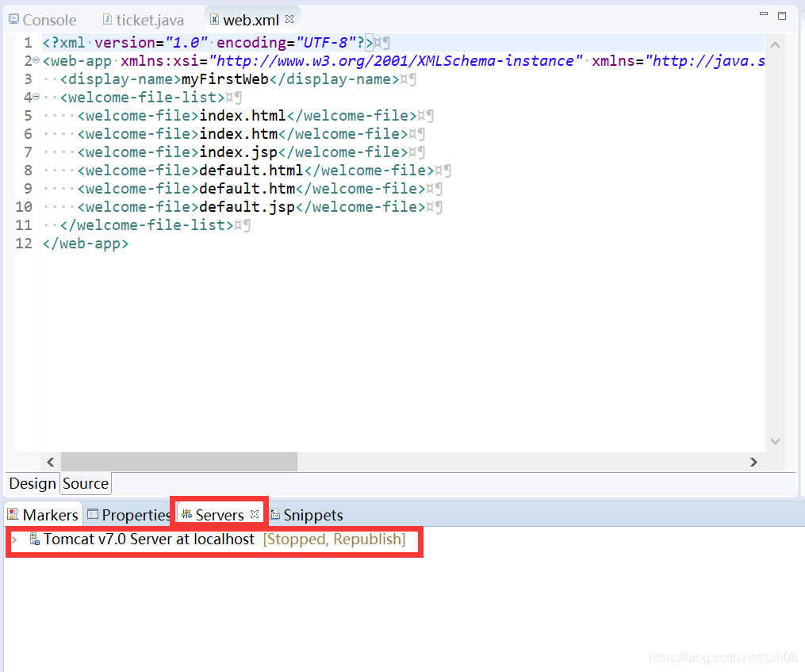Click the horizontal scrollbar right arrow
Image resolution: width=805 pixels, height=672 pixels.
click(753, 462)
